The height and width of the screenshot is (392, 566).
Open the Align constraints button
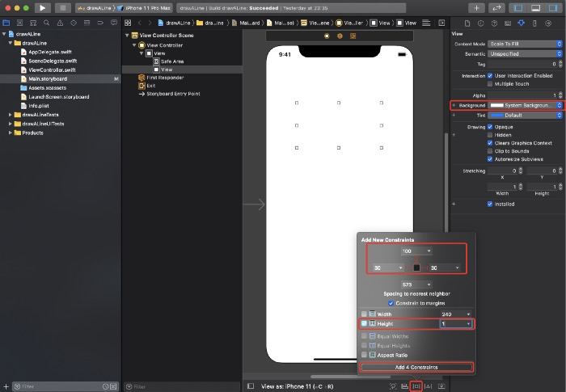click(404, 386)
